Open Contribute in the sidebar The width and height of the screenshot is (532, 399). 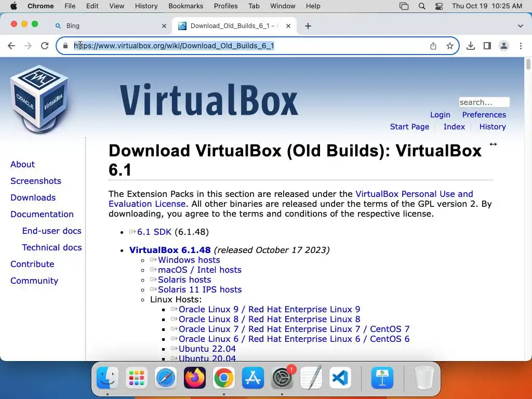32,264
